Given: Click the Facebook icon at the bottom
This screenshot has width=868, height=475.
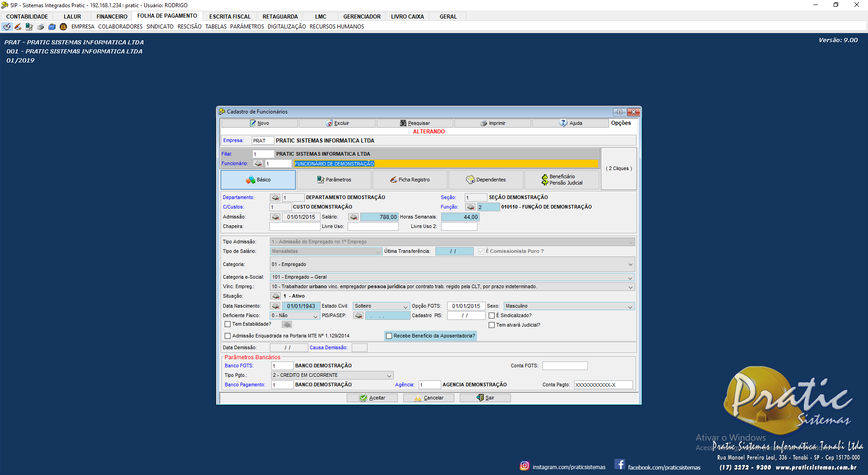Looking at the screenshot, I should (620, 465).
